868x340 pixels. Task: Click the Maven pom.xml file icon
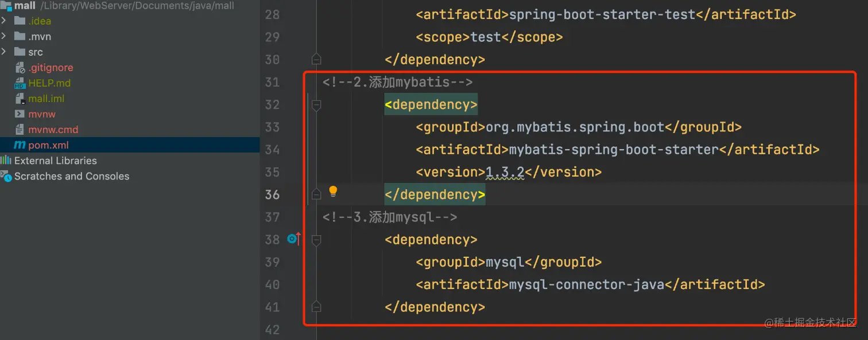tap(20, 145)
